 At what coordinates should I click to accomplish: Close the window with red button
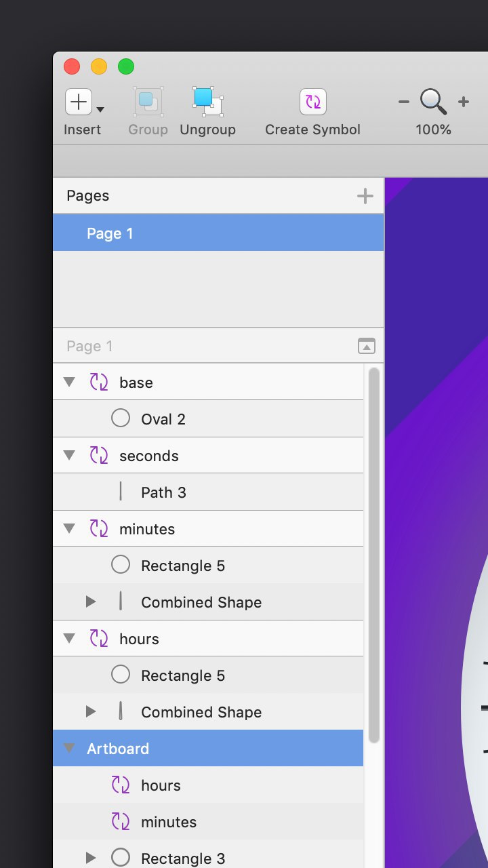72,66
